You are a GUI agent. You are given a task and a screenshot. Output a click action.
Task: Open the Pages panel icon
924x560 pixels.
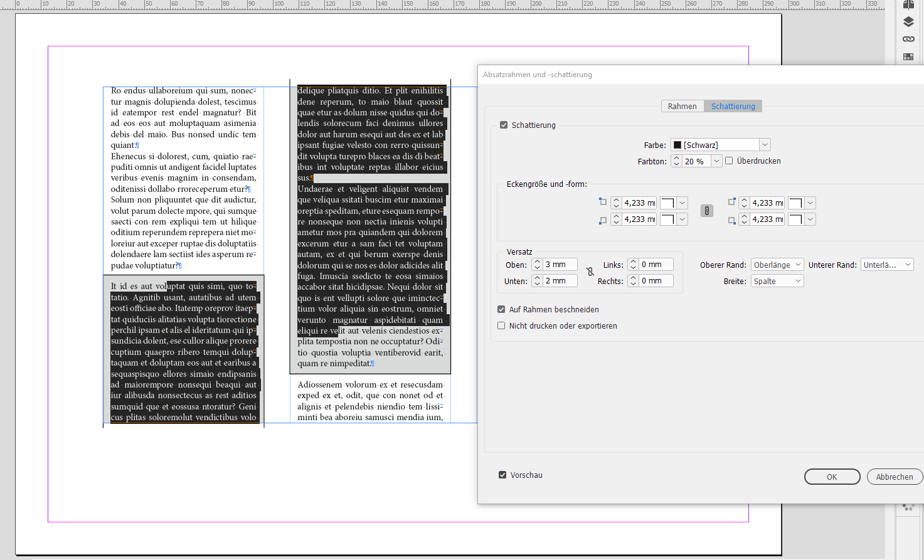(x=908, y=5)
